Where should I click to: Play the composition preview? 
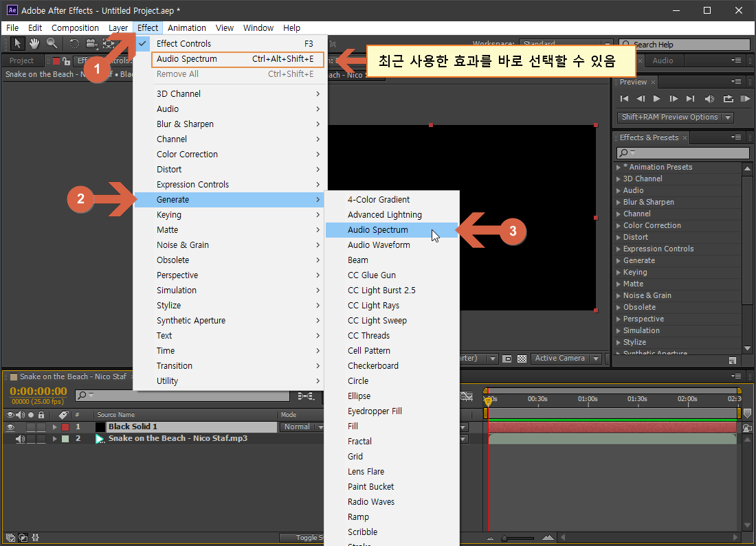pyautogui.click(x=656, y=98)
